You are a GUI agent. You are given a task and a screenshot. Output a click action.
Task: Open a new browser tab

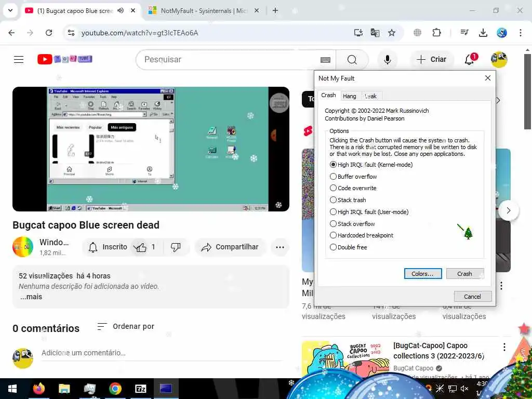pyautogui.click(x=275, y=10)
